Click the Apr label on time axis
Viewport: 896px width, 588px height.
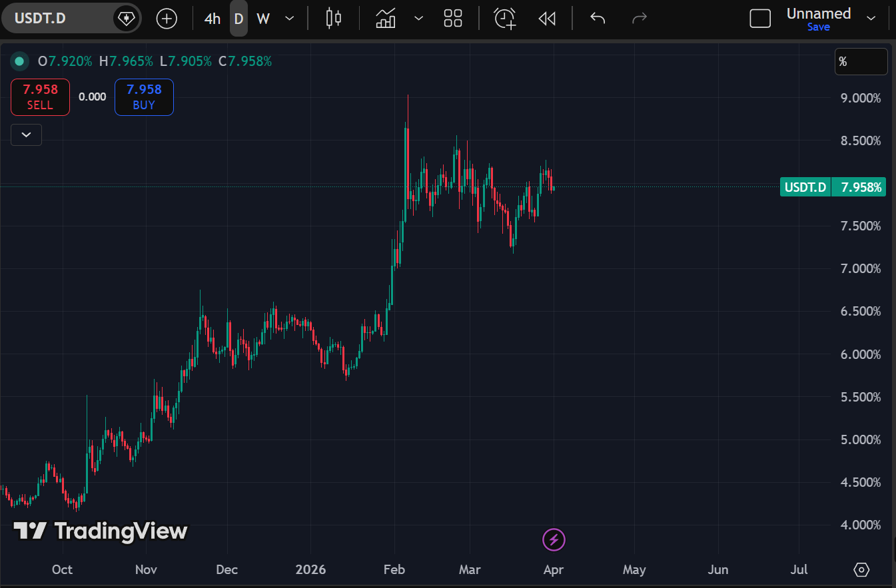pyautogui.click(x=554, y=570)
